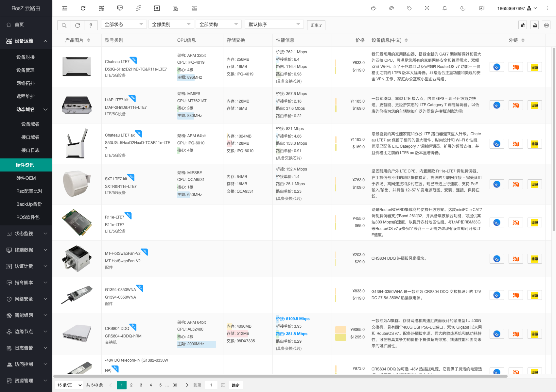Expand the 默认排序 sort dropdown
Viewport: 556px width, 392px height.
(x=274, y=24)
